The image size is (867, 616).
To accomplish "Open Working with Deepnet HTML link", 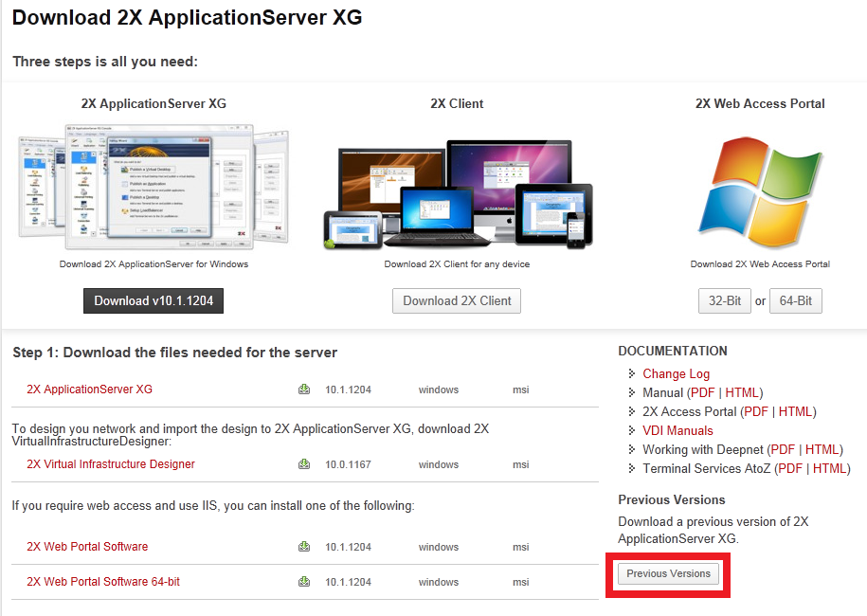I will 822,449.
